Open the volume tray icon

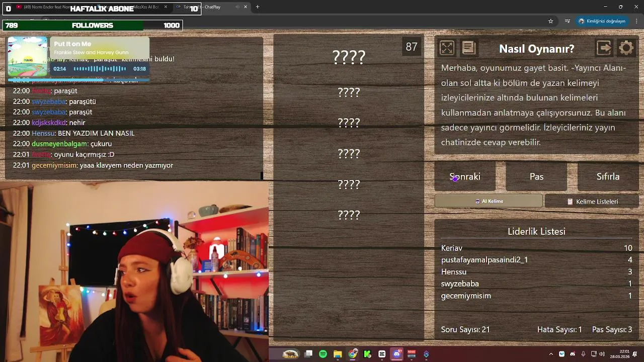pos(602,354)
